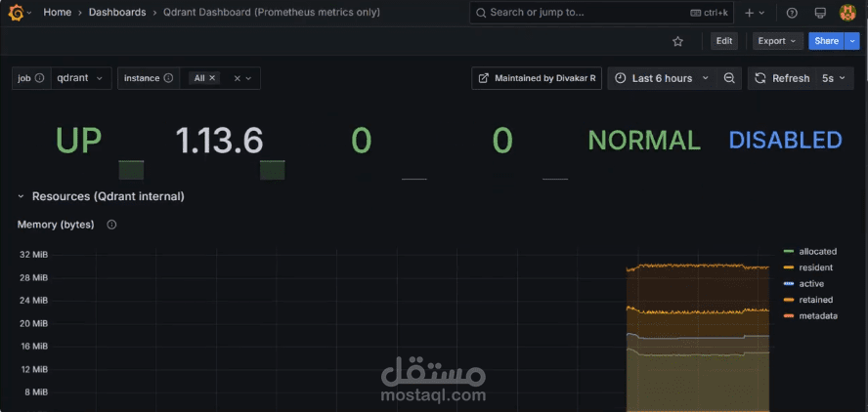Click the NORMAL status stat
Screen dimensions: 868x412
tap(644, 141)
